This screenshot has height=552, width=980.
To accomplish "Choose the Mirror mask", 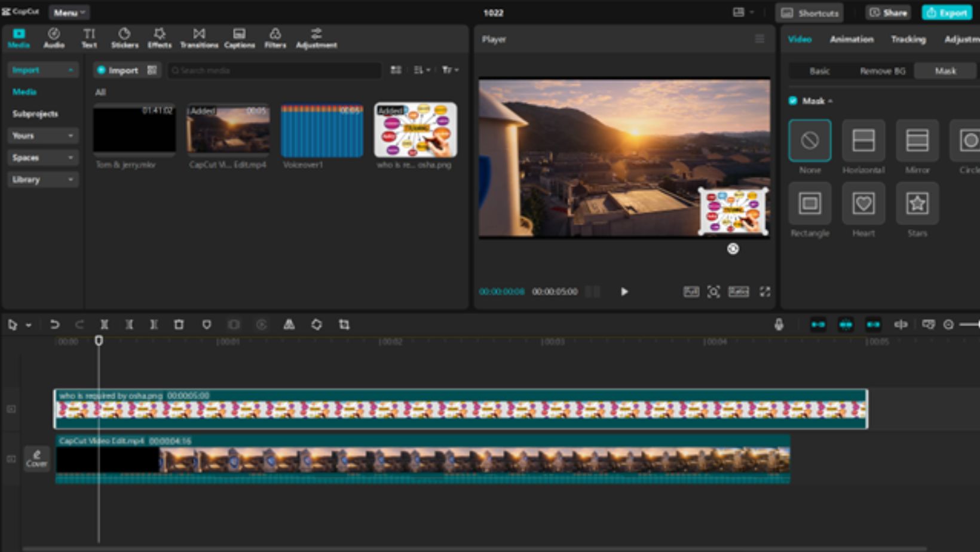I will tap(917, 140).
